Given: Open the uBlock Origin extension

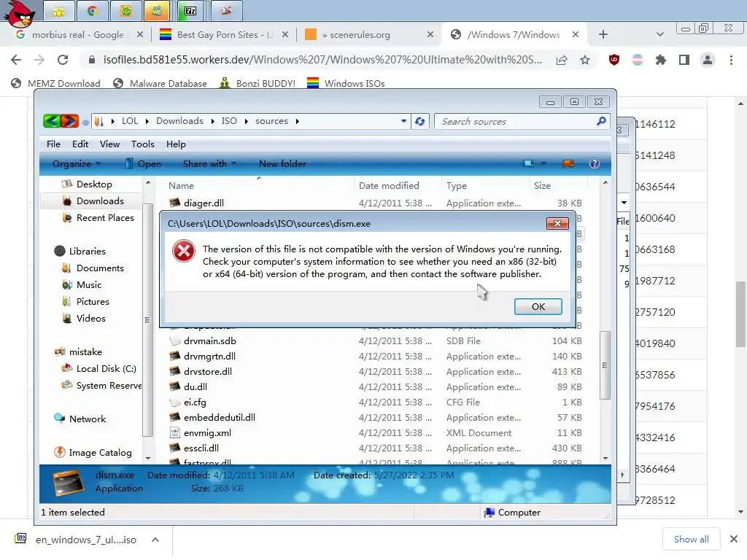Looking at the screenshot, I should pyautogui.click(x=614, y=60).
